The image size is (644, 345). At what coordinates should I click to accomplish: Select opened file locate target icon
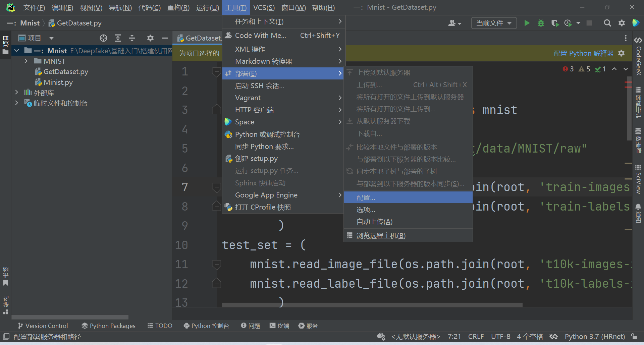(103, 38)
